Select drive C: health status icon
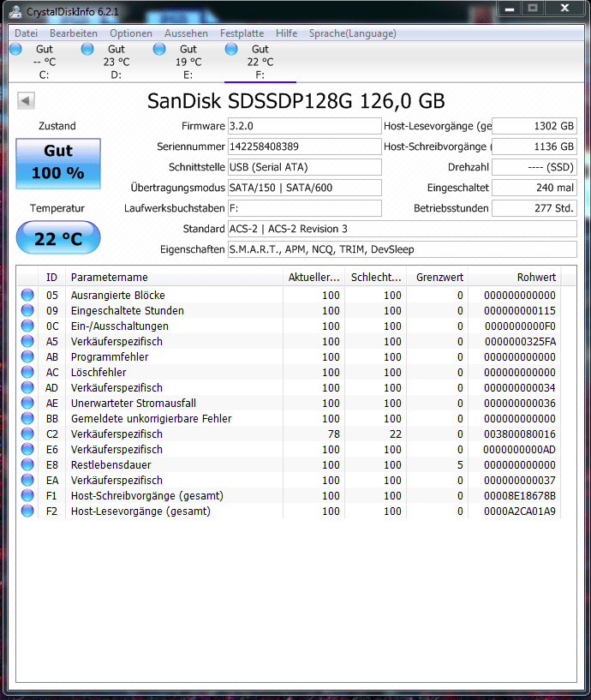Image resolution: width=591 pixels, height=700 pixels. tap(15, 49)
